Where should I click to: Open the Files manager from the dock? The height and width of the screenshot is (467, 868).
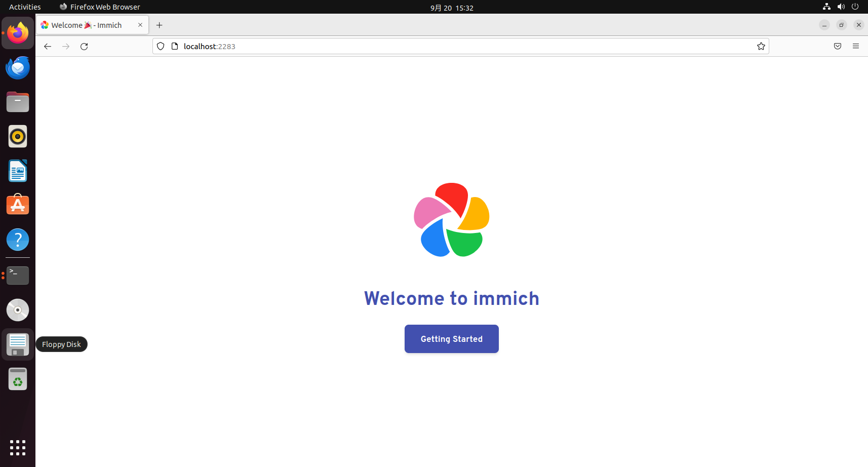18,102
